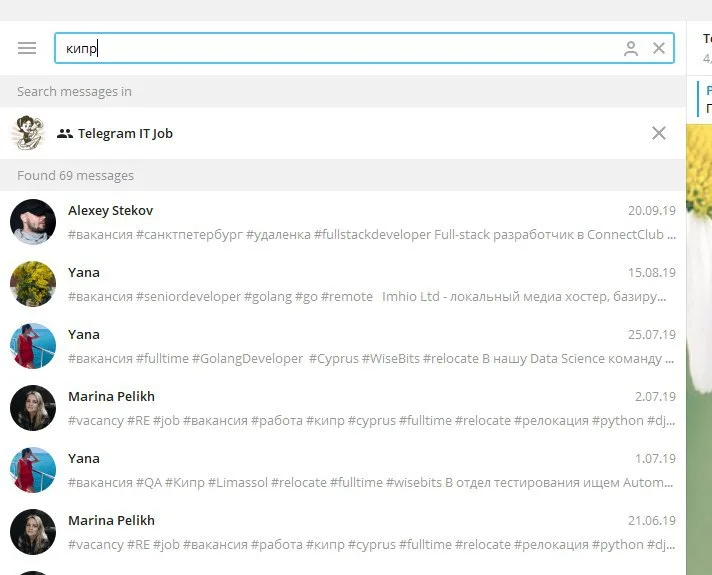712x575 pixels.
Task: Clear the search field text
Action: (x=659, y=48)
